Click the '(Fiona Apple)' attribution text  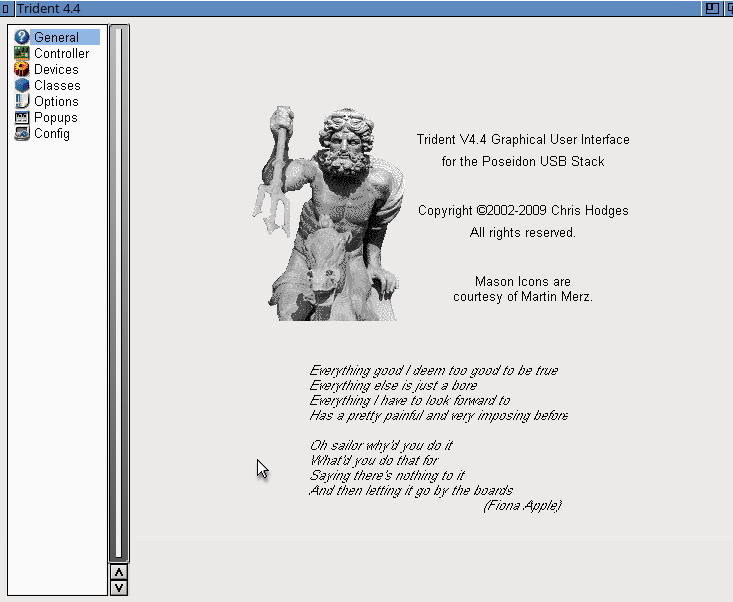[x=523, y=505]
